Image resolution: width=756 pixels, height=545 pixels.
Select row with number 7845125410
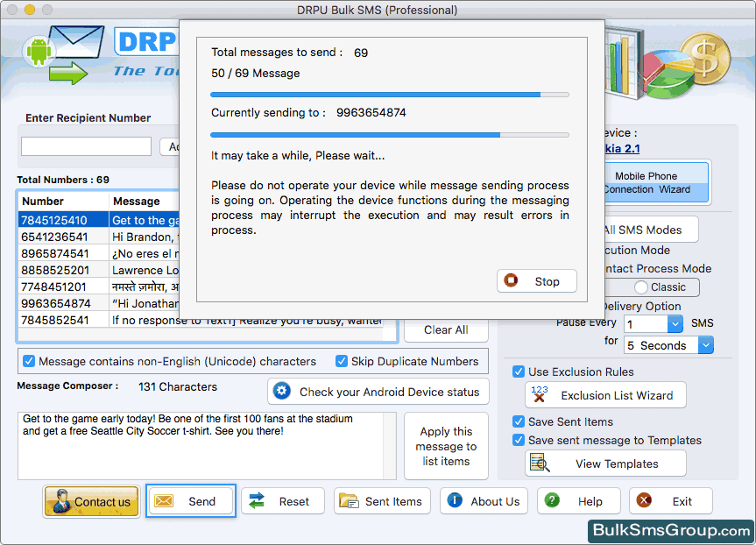point(98,220)
